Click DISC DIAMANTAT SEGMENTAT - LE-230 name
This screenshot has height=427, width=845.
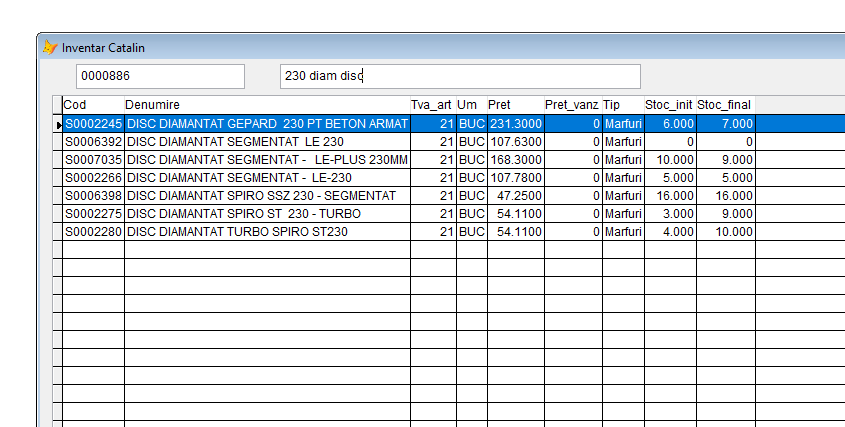coord(267,177)
